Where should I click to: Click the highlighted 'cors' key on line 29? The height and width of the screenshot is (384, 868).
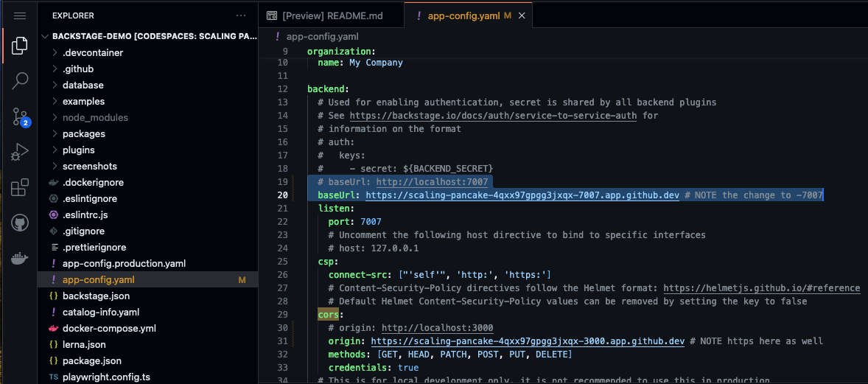point(329,314)
